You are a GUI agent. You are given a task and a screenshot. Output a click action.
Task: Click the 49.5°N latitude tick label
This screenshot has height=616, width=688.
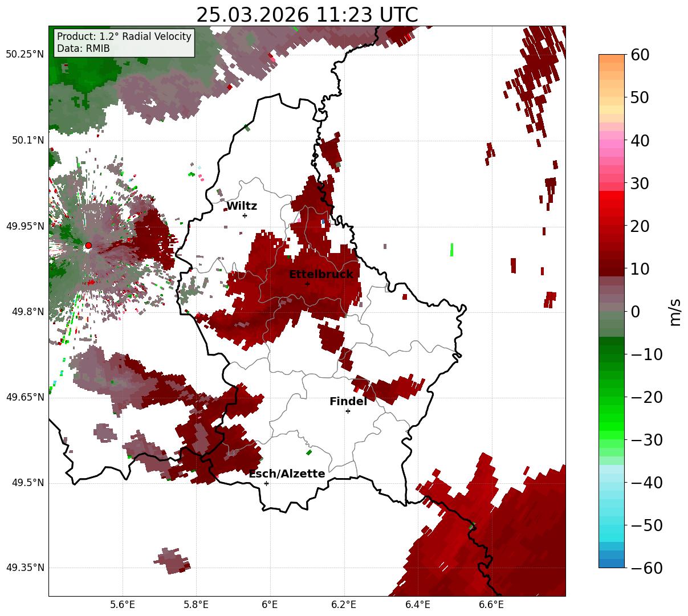27,483
